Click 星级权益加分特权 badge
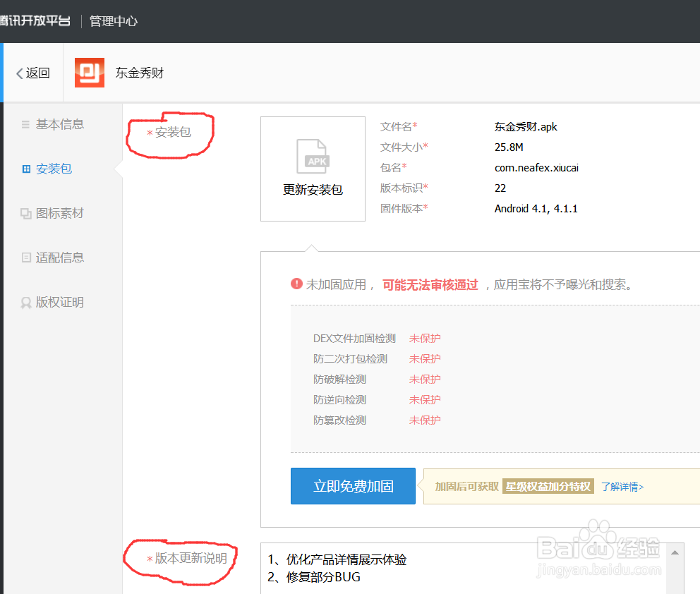 tap(548, 487)
